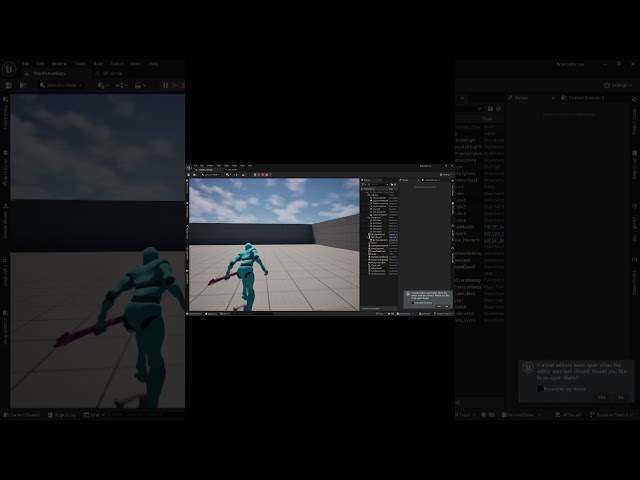This screenshot has width=640, height=480.
Task: Click Browse content icon beside background Save icon
Action: click(x=23, y=85)
